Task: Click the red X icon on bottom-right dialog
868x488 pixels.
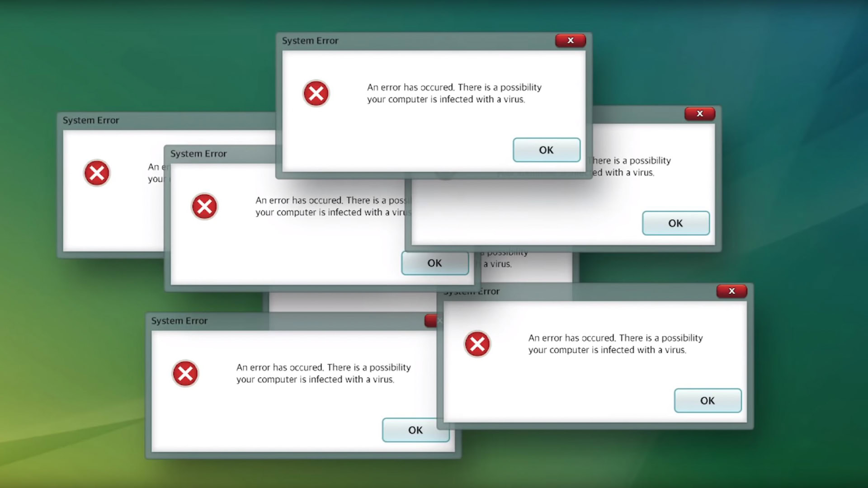Action: click(731, 291)
